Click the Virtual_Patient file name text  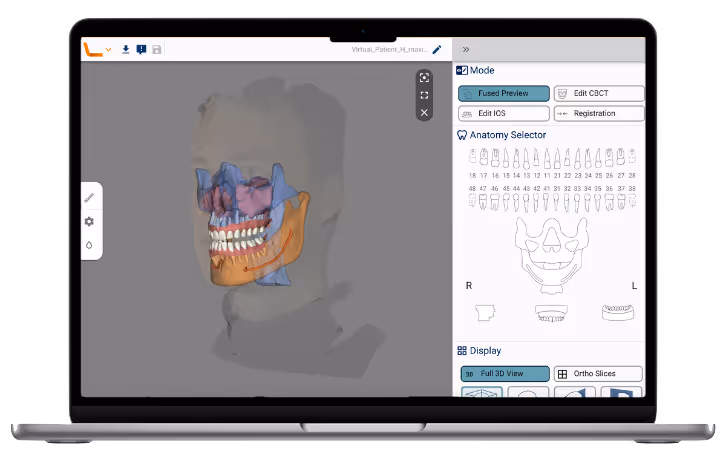(x=389, y=49)
